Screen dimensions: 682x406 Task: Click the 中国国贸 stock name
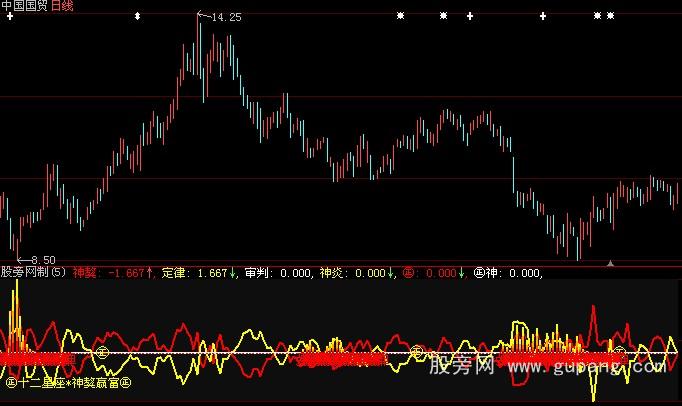(x=24, y=6)
